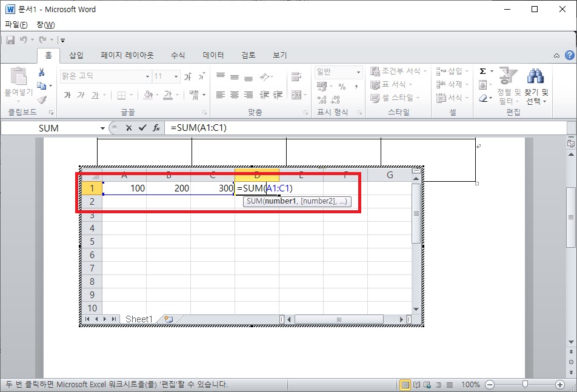Click the Format Painter brush icon
This screenshot has width=577, height=392.
click(x=42, y=99)
